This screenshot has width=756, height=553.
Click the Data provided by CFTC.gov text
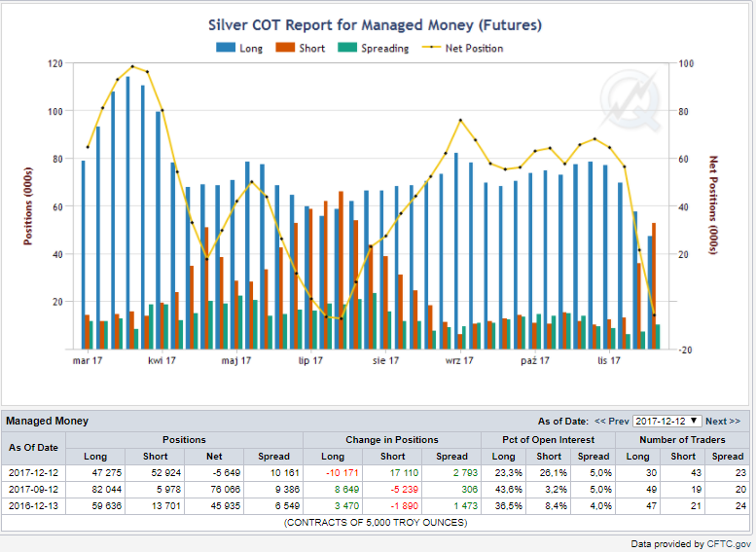tap(691, 544)
